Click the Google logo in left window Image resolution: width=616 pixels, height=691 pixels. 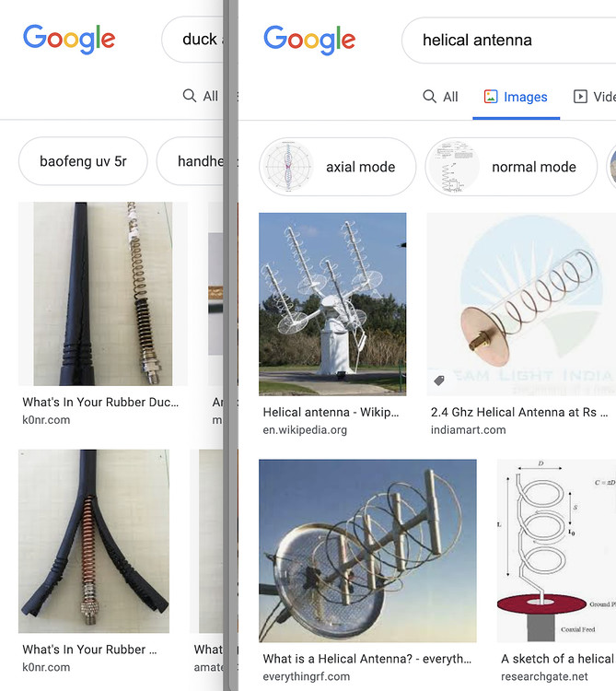(x=69, y=39)
